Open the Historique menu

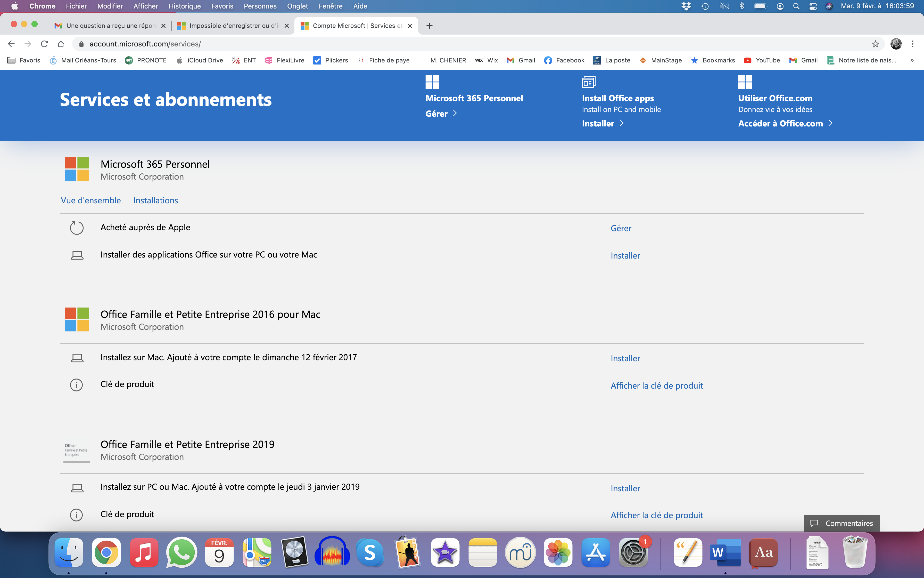click(x=184, y=6)
